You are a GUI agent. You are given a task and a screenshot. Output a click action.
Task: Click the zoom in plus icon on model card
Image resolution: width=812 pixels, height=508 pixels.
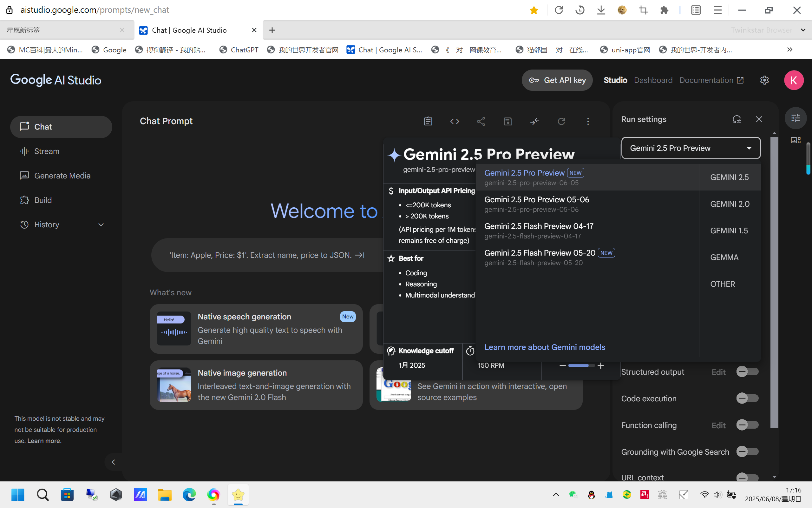pos(601,365)
